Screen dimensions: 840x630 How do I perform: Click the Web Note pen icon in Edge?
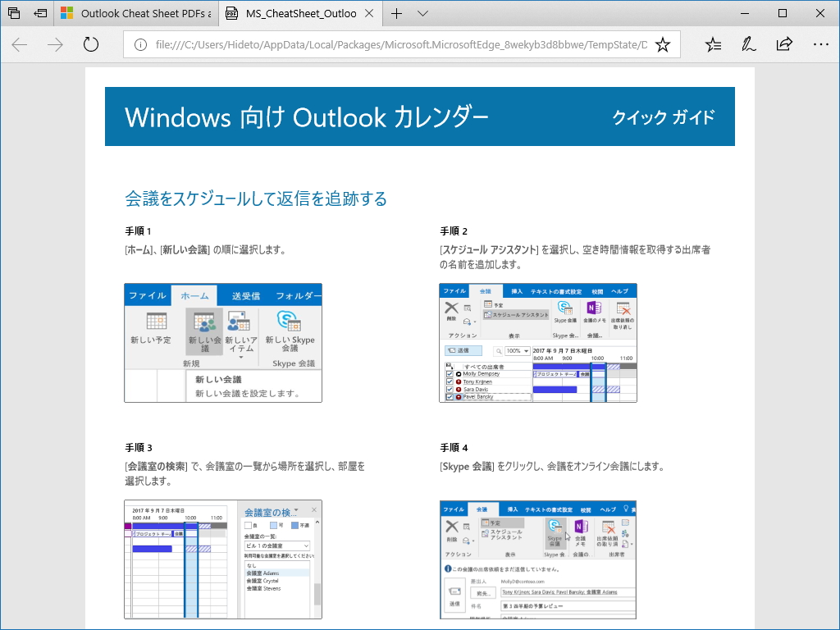[x=747, y=44]
